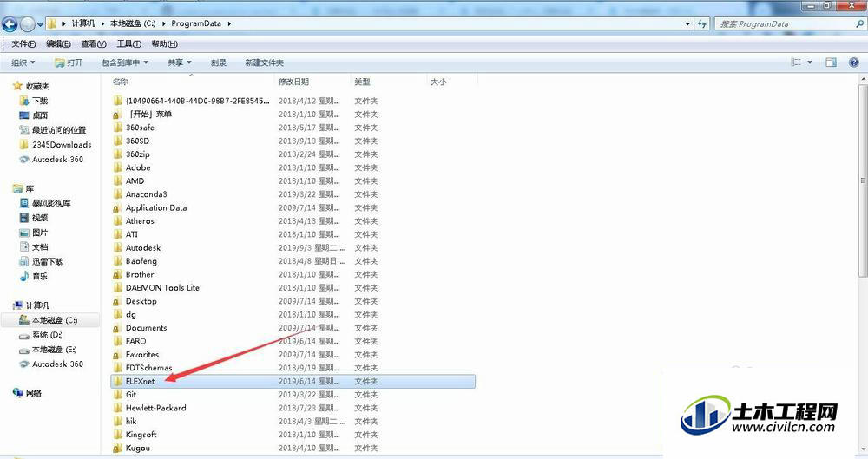Select the 360safe folder icon
The image size is (868, 459).
117,128
